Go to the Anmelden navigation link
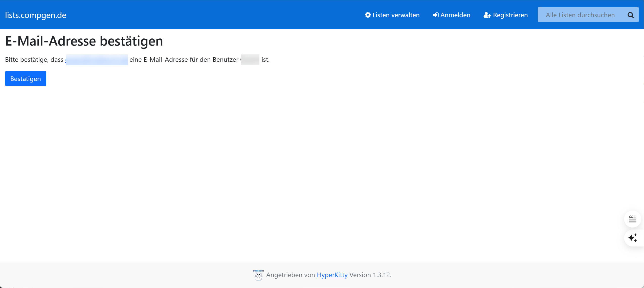644x288 pixels. click(x=455, y=15)
